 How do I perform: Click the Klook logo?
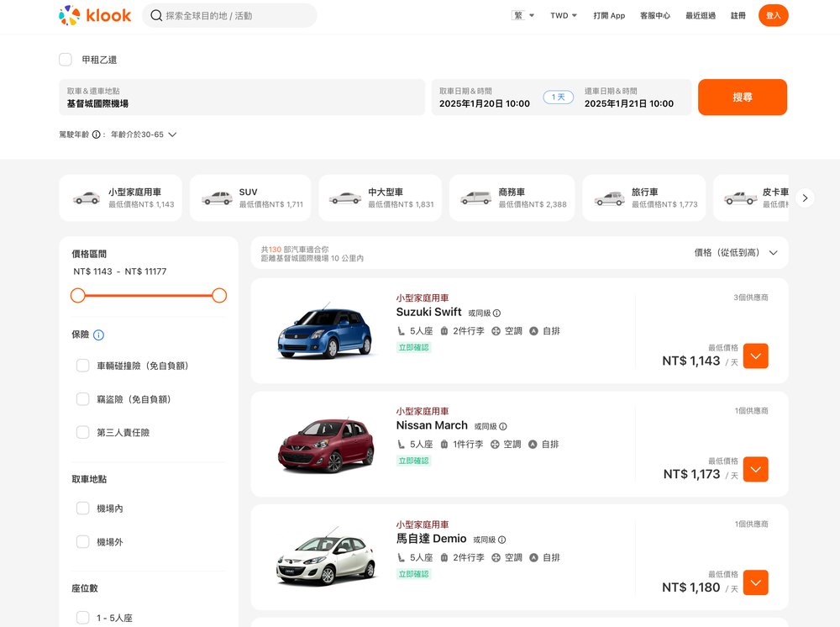[95, 14]
